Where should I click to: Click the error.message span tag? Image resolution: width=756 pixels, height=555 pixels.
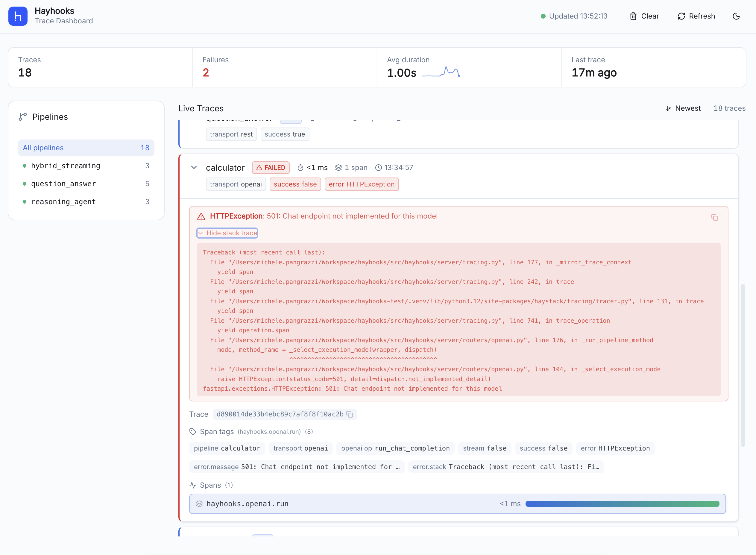tap(297, 467)
